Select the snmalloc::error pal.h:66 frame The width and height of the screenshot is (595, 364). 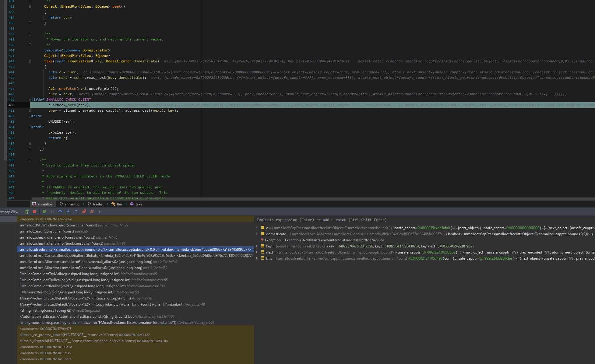pos(136,231)
